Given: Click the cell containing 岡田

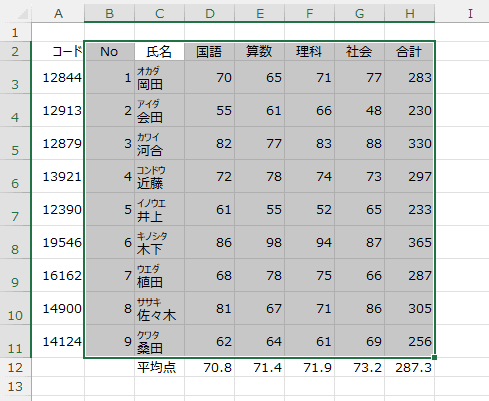Looking at the screenshot, I should pos(159,77).
